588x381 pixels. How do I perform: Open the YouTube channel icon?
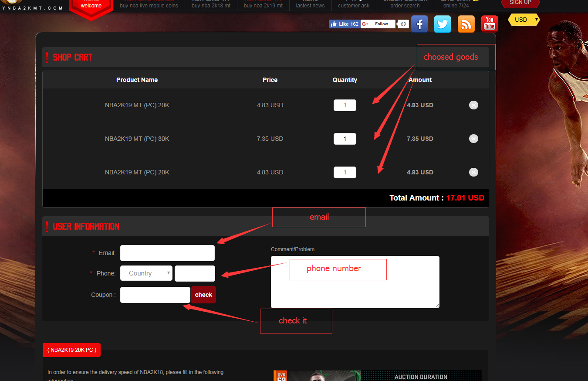coord(490,24)
